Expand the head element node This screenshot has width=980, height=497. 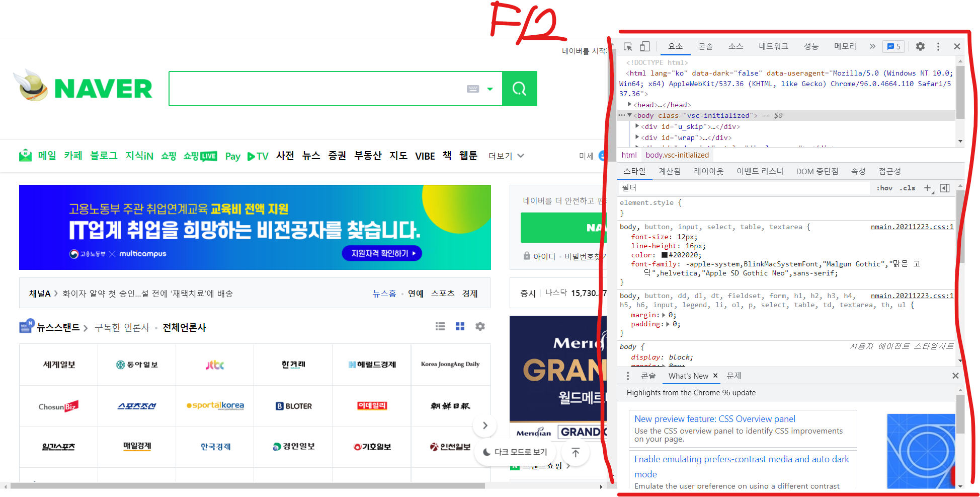[x=629, y=104]
